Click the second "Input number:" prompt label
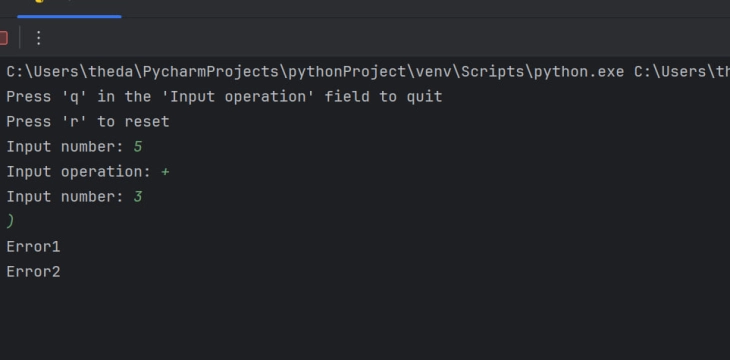This screenshot has width=730, height=360. (x=65, y=197)
